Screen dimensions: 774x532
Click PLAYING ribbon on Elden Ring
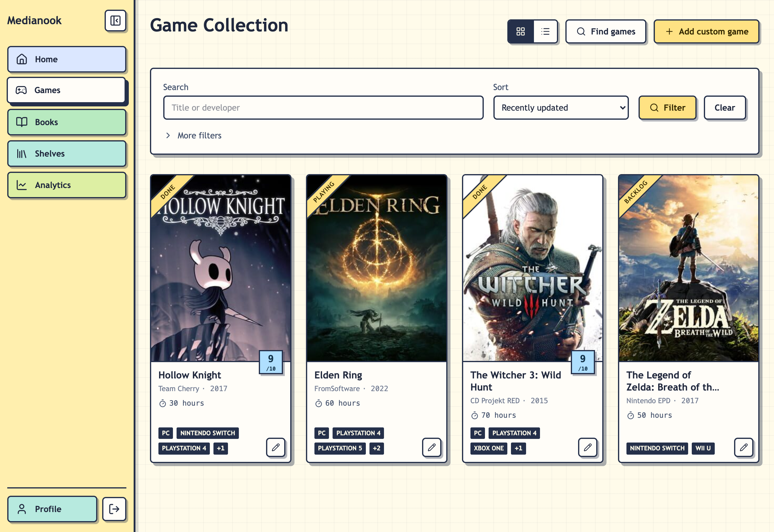[324, 192]
